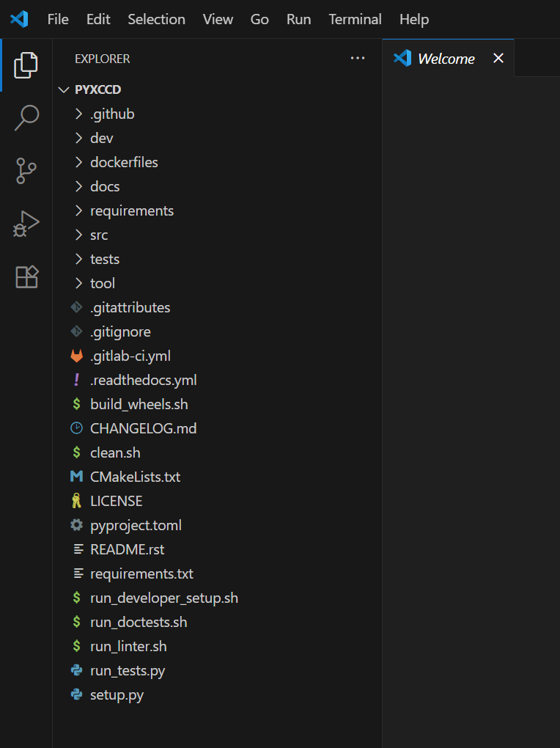Switch to the Welcome tab

(x=445, y=59)
